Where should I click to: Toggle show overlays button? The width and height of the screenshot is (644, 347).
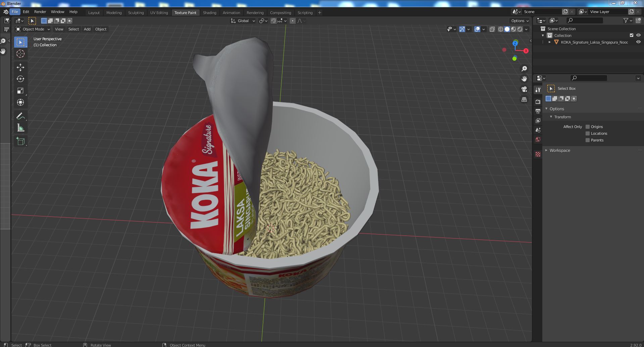pos(477,29)
